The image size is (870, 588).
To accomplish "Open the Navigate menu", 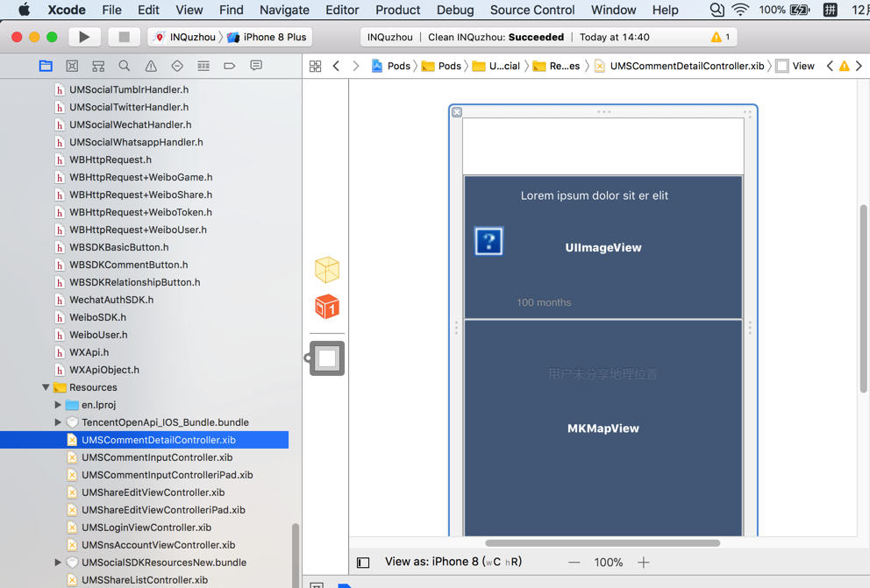I will point(284,10).
